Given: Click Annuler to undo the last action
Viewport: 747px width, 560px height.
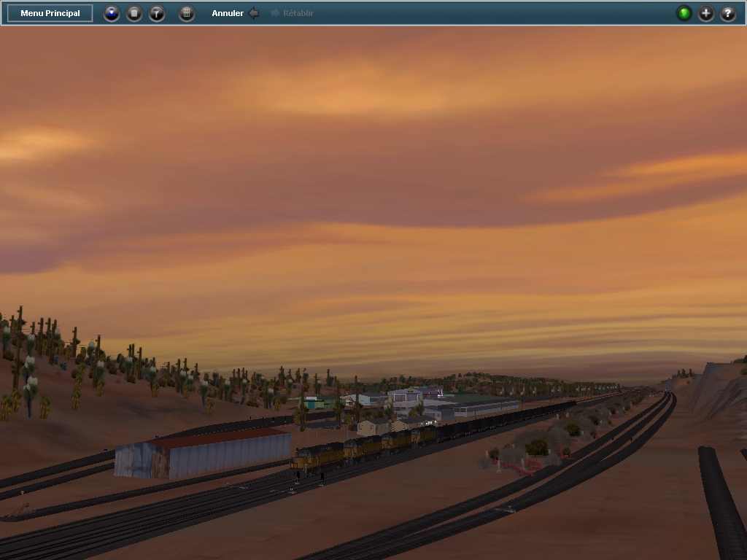Looking at the screenshot, I should click(x=236, y=13).
